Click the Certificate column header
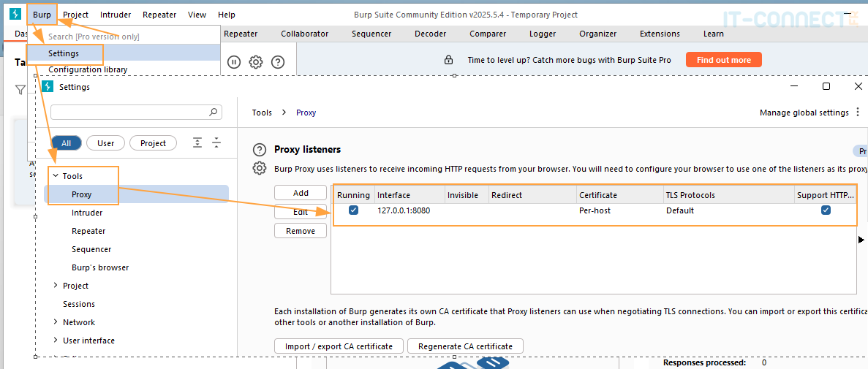Viewport: 868px width, 369px height. [x=619, y=195]
